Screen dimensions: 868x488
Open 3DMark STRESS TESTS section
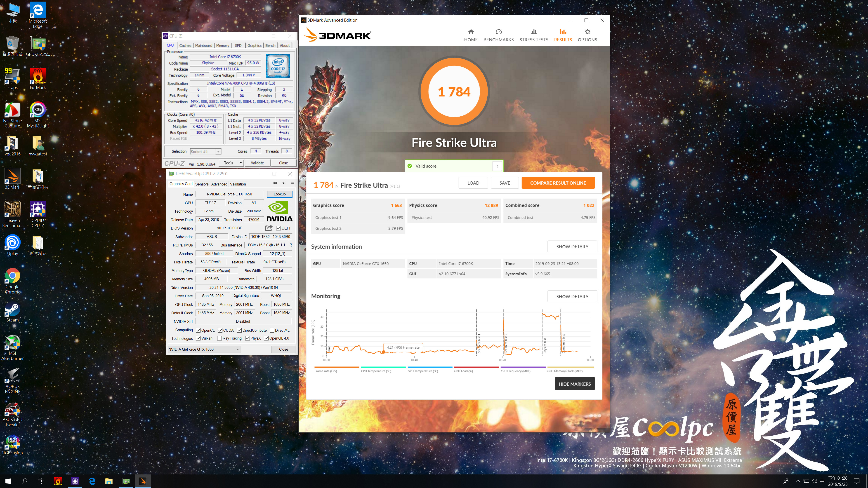[534, 35]
